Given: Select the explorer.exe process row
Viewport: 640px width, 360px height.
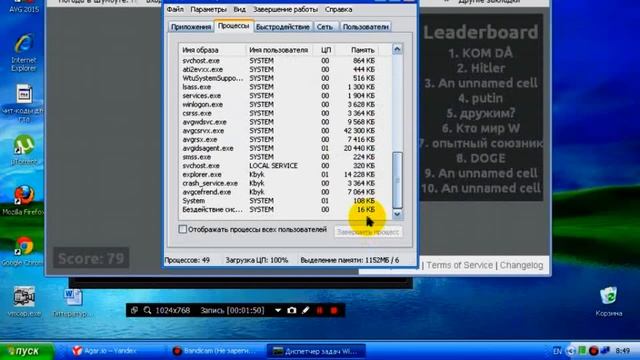Looking at the screenshot, I should pyautogui.click(x=278, y=174).
